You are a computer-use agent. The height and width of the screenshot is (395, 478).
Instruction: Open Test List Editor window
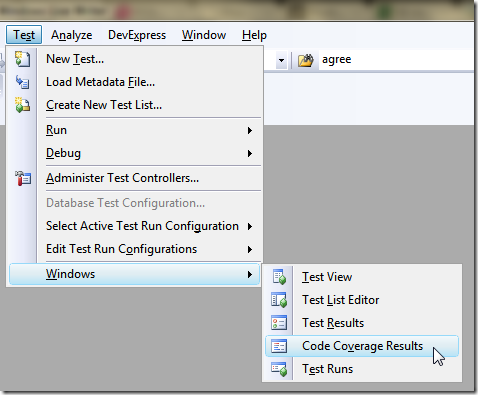pyautogui.click(x=362, y=300)
